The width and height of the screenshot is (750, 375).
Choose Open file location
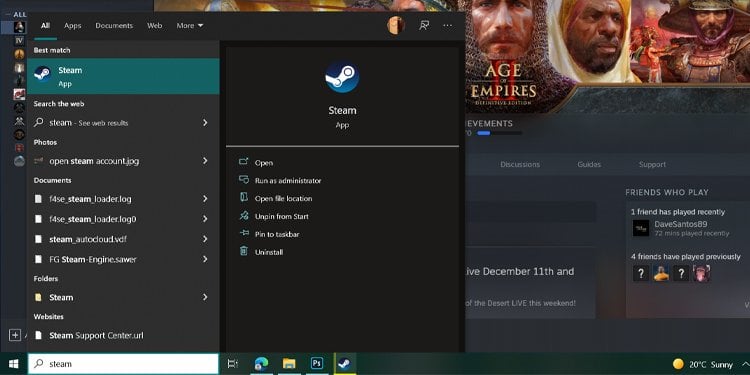tap(283, 198)
